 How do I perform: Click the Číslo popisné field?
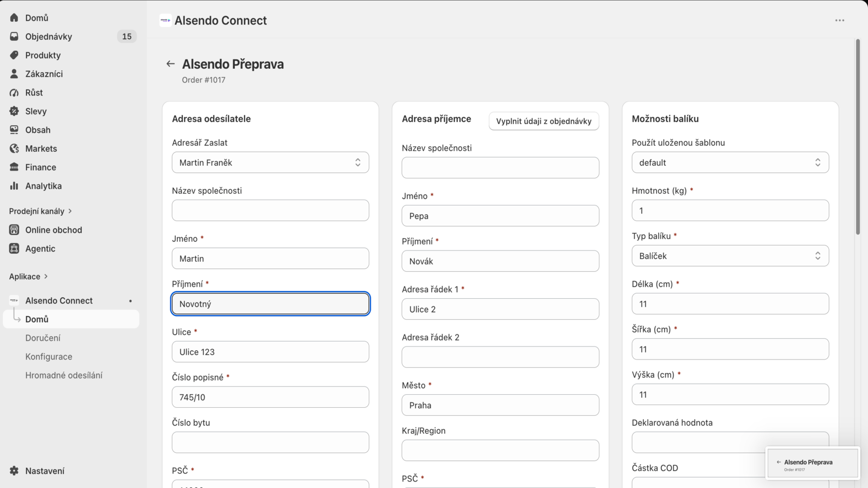270,397
